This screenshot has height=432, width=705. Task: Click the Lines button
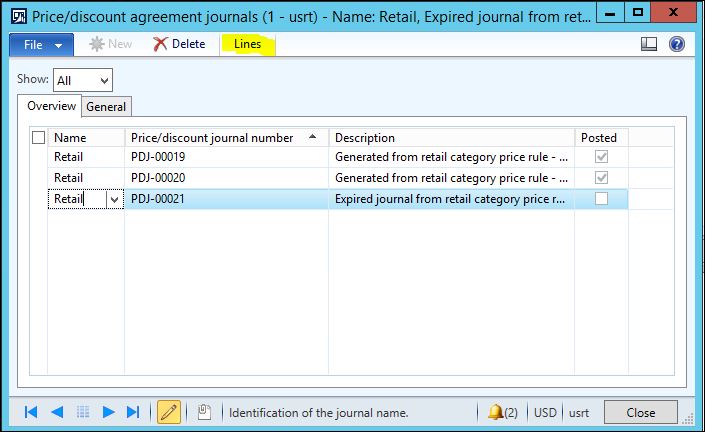[x=247, y=44]
